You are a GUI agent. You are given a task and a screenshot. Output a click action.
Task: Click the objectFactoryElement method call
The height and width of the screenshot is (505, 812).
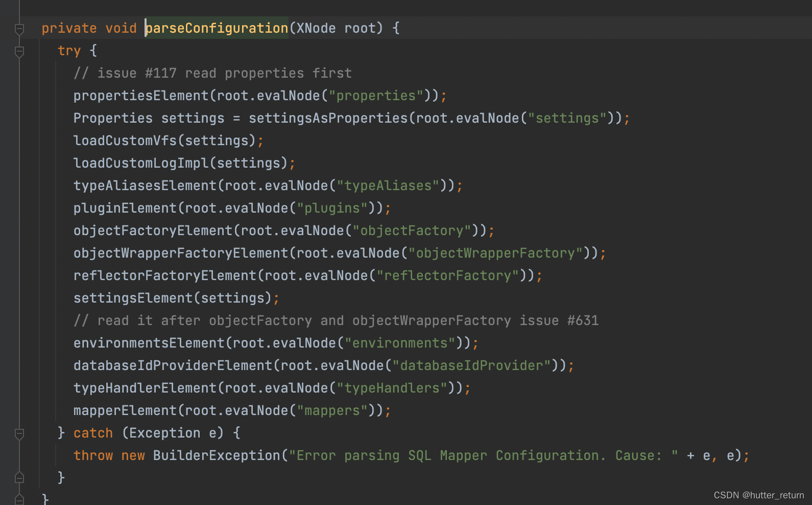tap(153, 231)
